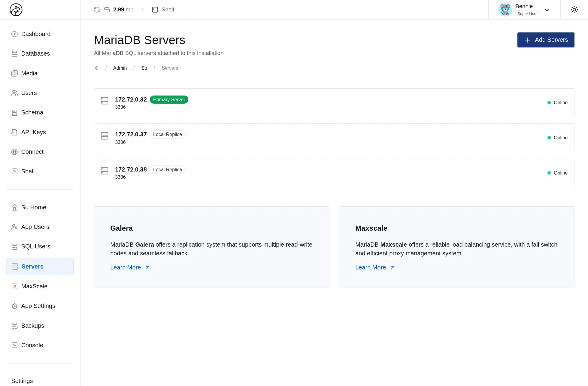The height and width of the screenshot is (386, 588).
Task: Click the Media gallery icon in sidebar
Action: (14, 73)
